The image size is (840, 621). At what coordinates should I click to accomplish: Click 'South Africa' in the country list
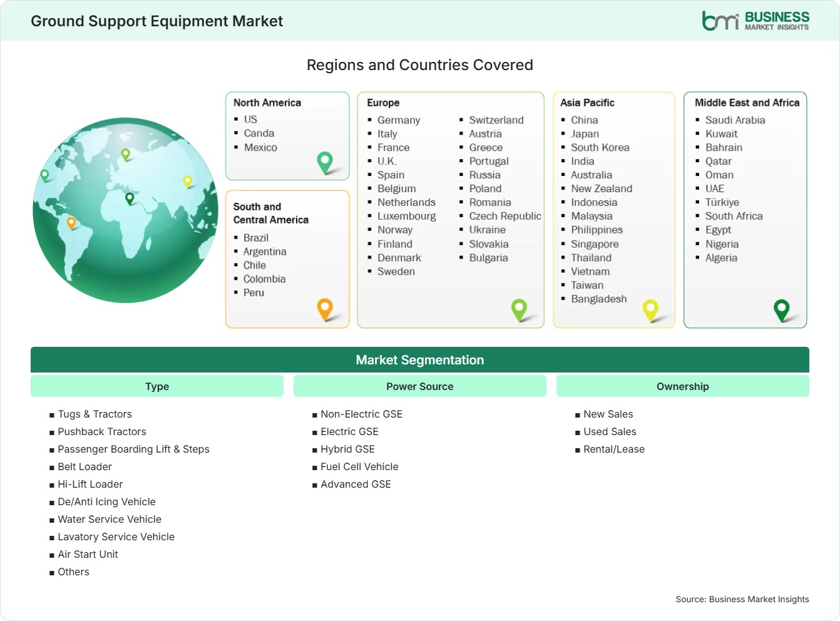coord(734,217)
